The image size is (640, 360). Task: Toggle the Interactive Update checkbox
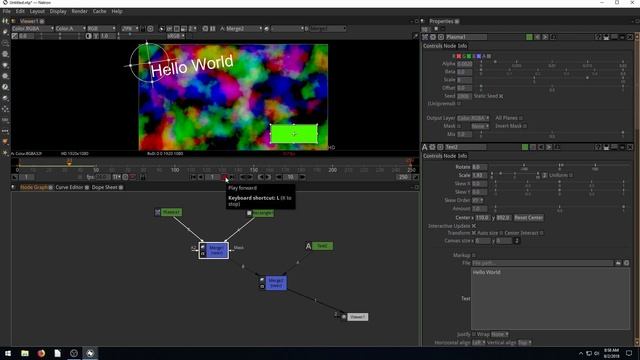(474, 226)
